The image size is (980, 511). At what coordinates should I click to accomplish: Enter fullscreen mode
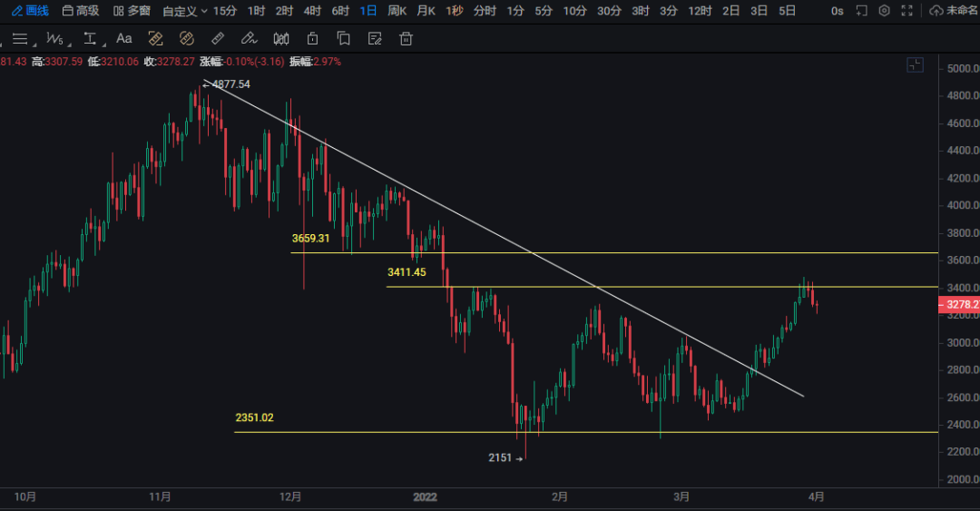pos(906,11)
